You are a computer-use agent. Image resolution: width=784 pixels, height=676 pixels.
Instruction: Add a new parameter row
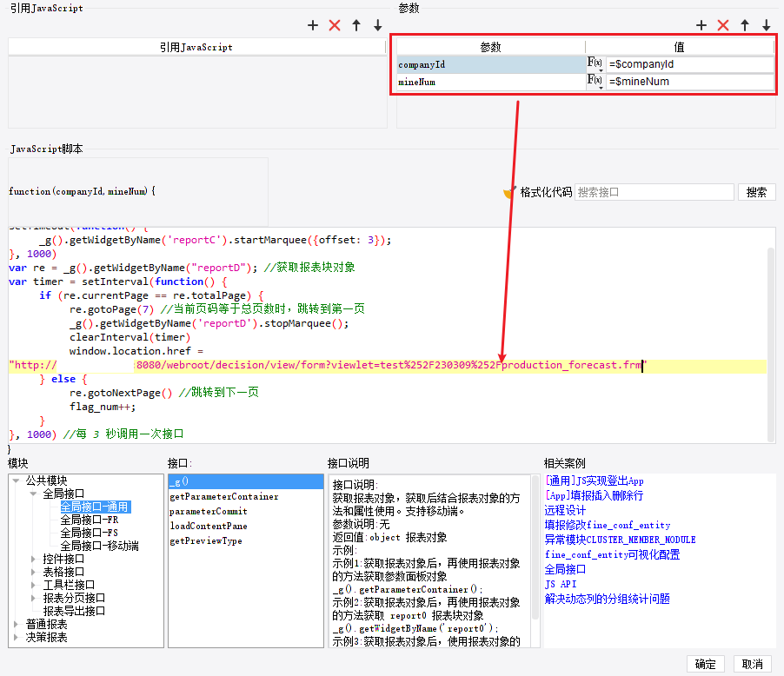coord(701,25)
